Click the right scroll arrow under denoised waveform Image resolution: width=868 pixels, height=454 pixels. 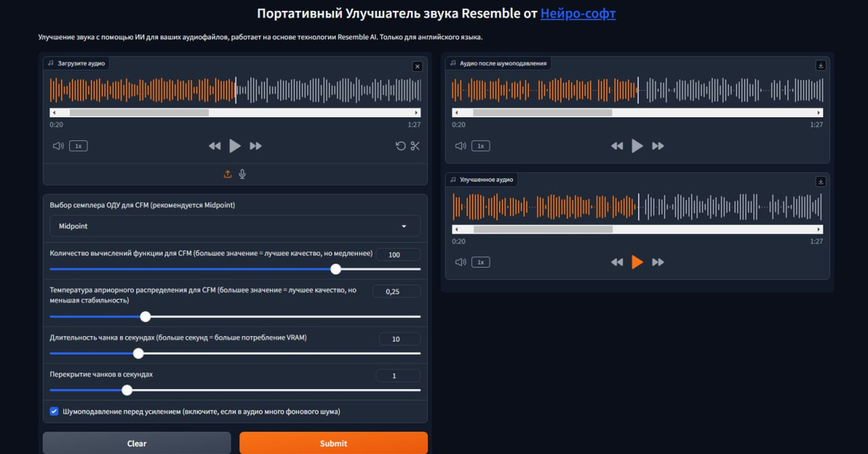pos(819,113)
